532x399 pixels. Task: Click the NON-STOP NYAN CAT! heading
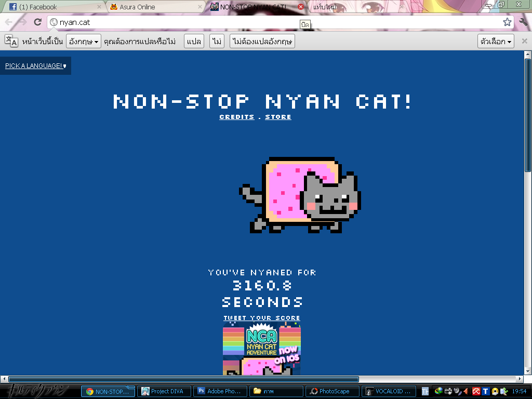262,101
